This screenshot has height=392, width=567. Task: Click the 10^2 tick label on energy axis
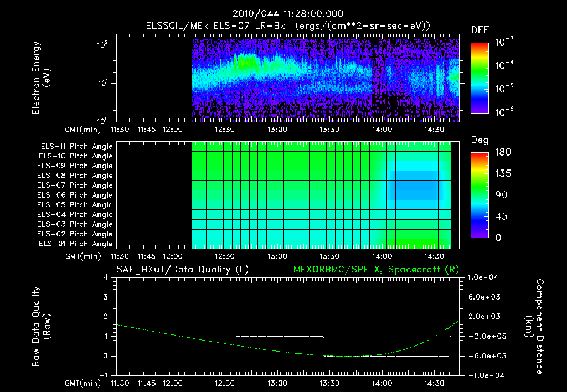(x=102, y=45)
